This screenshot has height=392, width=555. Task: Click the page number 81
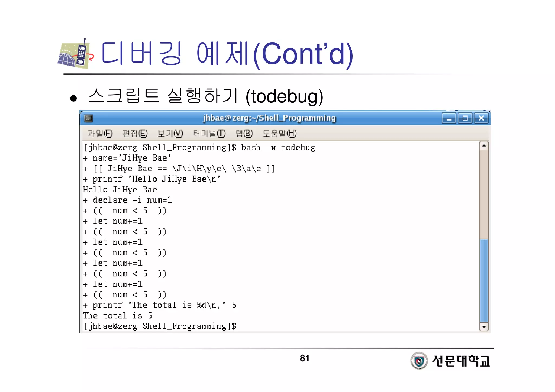point(305,358)
